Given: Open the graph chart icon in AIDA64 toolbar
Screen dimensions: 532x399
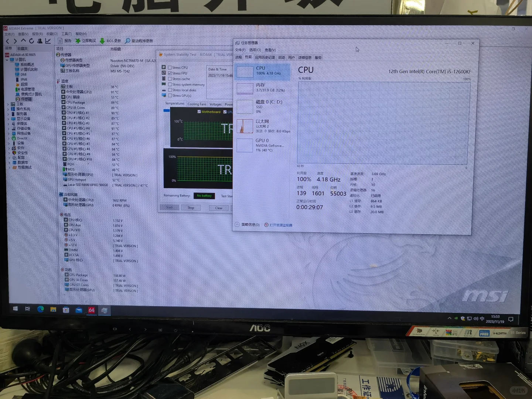Looking at the screenshot, I should click(48, 41).
